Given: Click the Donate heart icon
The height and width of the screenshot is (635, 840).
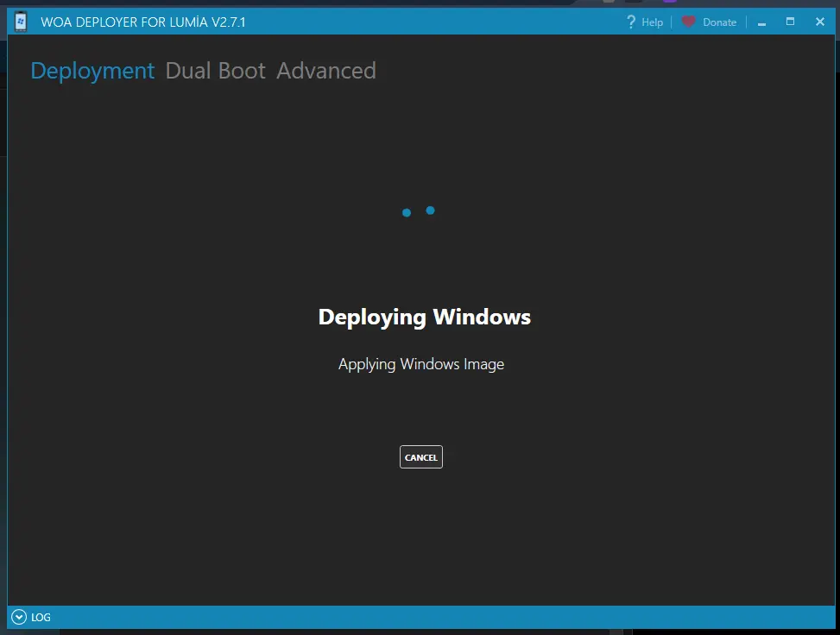Looking at the screenshot, I should coord(688,22).
